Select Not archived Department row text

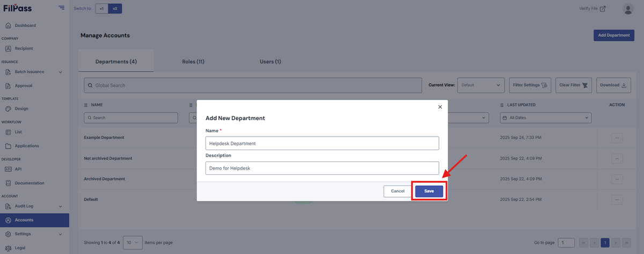108,159
